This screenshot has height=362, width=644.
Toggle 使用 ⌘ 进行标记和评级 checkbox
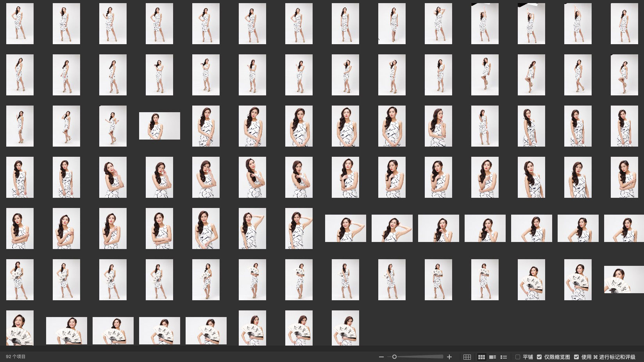[576, 357]
